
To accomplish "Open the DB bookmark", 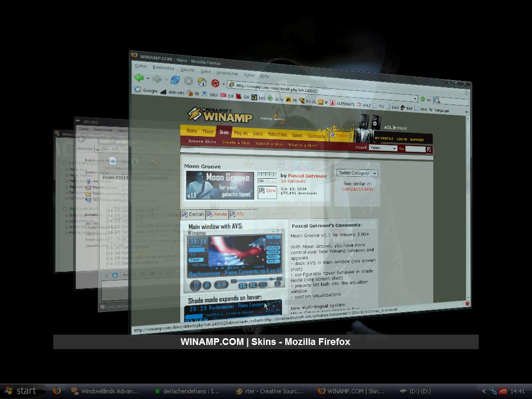I will coord(228,96).
